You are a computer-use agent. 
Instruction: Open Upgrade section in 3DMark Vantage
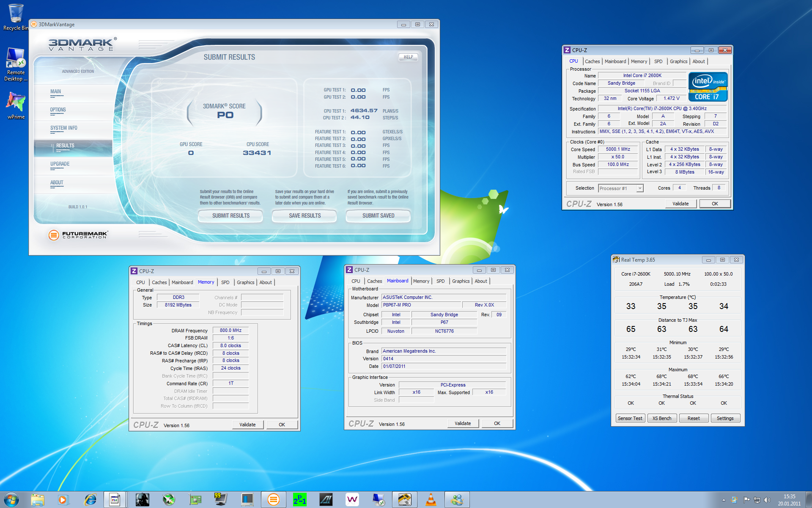pyautogui.click(x=60, y=164)
